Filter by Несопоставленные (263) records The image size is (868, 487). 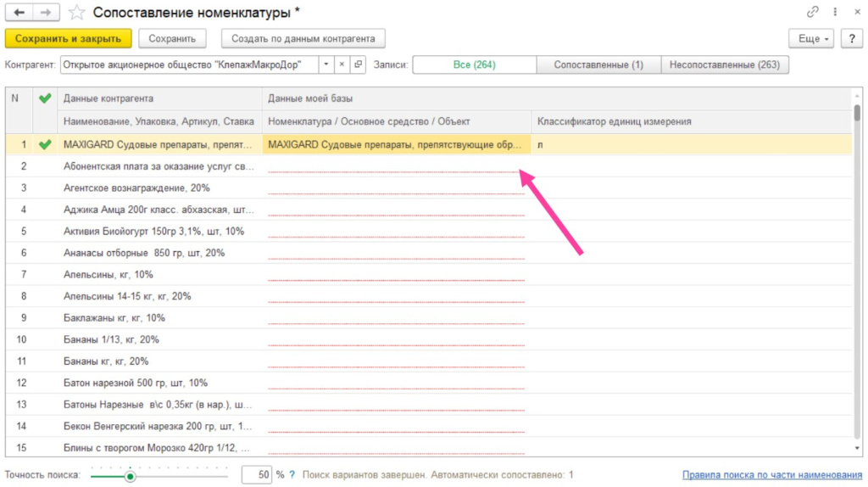725,64
